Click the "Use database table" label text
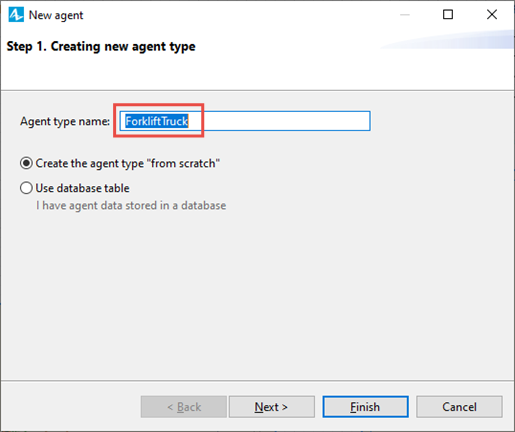The height and width of the screenshot is (432, 515). click(x=82, y=188)
